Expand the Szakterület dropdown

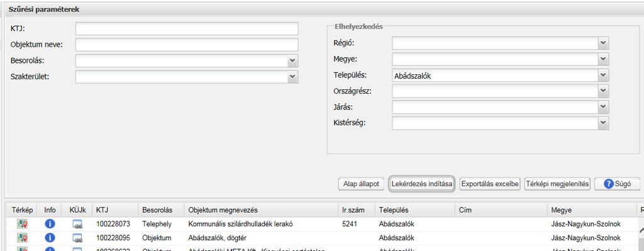pyautogui.click(x=292, y=76)
